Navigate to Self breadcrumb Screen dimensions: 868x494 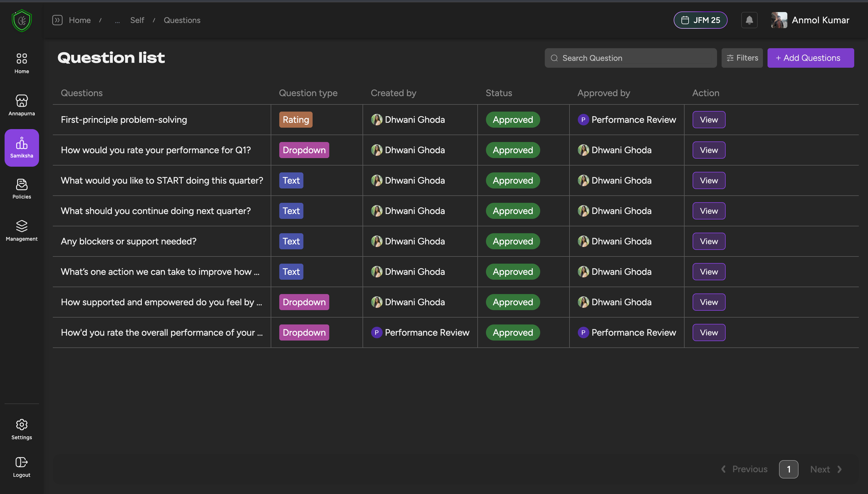point(137,20)
